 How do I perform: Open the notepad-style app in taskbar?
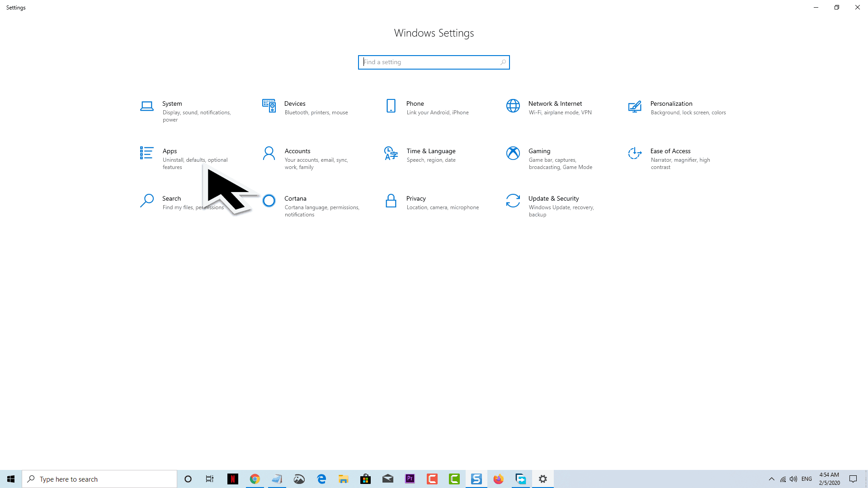pyautogui.click(x=277, y=479)
